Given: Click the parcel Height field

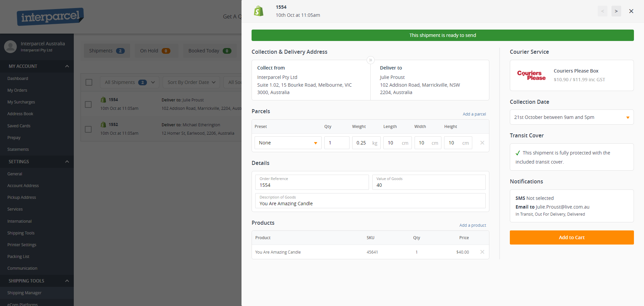Looking at the screenshot, I should coord(458,143).
